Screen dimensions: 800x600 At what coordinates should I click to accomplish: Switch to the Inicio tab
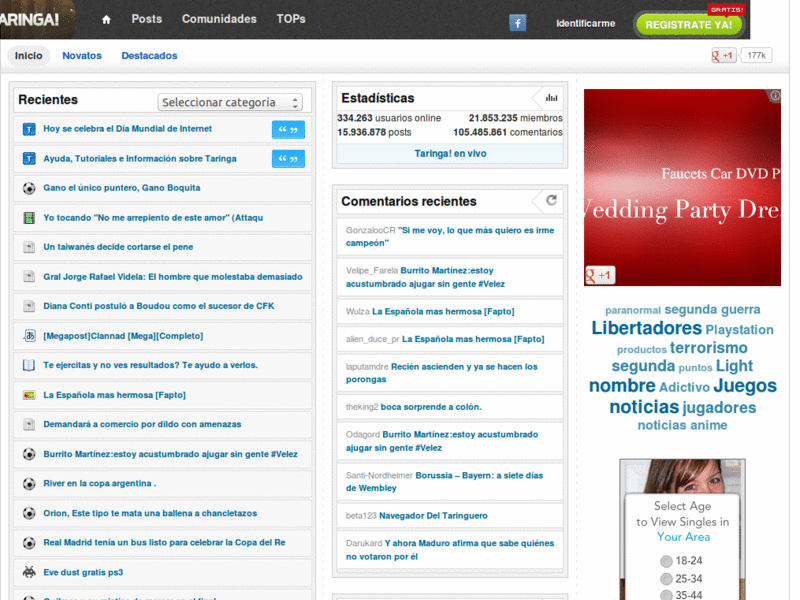[29, 56]
